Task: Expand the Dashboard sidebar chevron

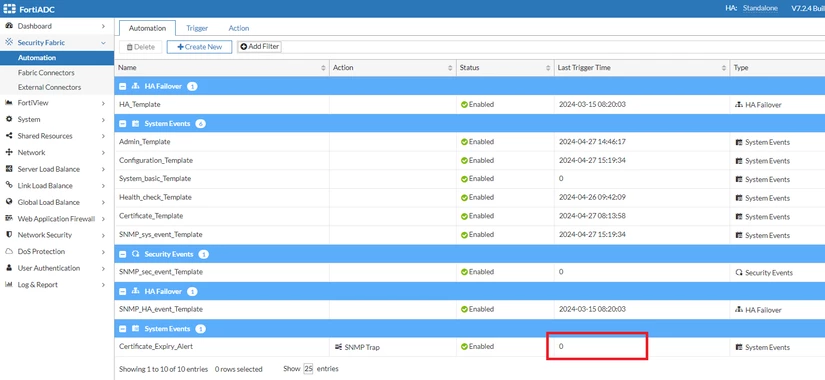Action: pos(104,26)
